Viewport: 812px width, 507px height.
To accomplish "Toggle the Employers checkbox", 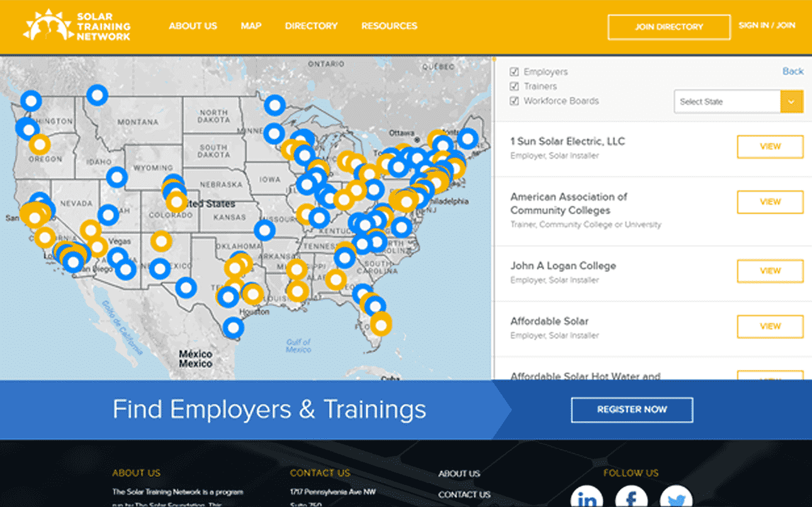I will tap(514, 72).
